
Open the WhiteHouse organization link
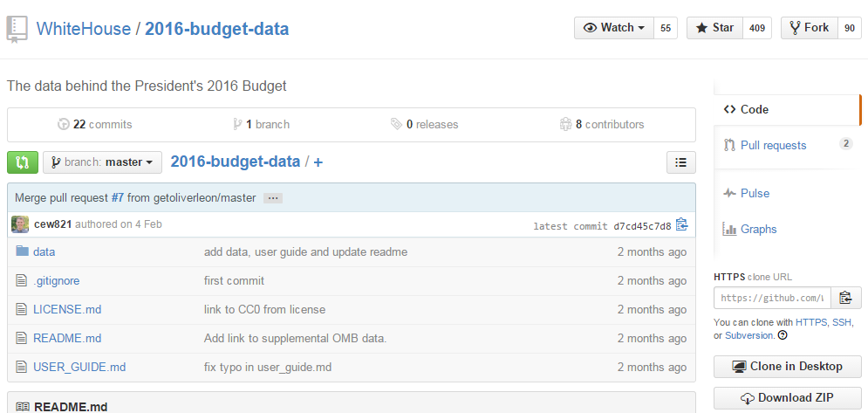(x=84, y=29)
